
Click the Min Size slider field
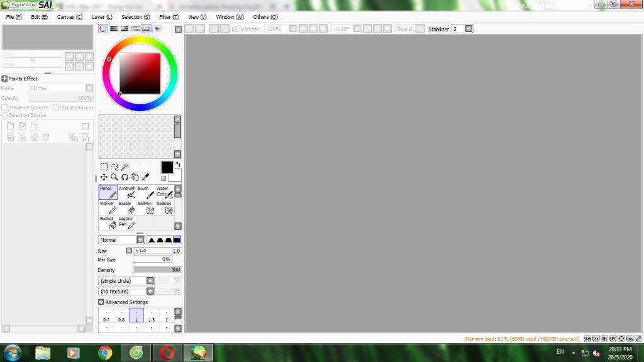tap(152, 260)
